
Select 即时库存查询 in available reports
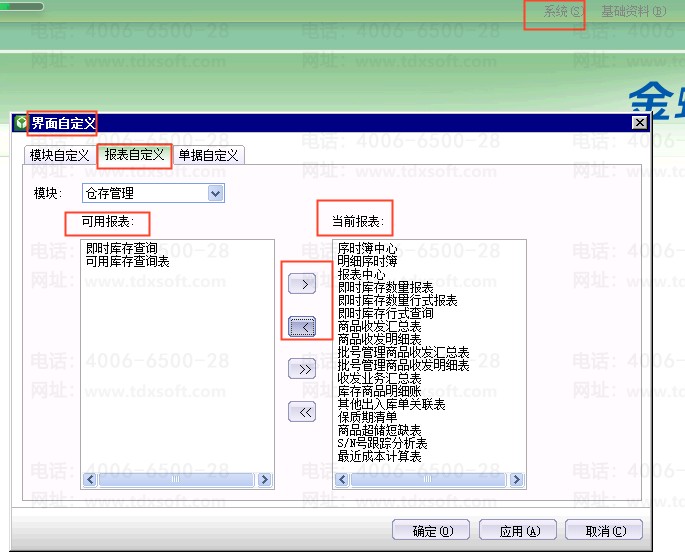tap(121, 248)
